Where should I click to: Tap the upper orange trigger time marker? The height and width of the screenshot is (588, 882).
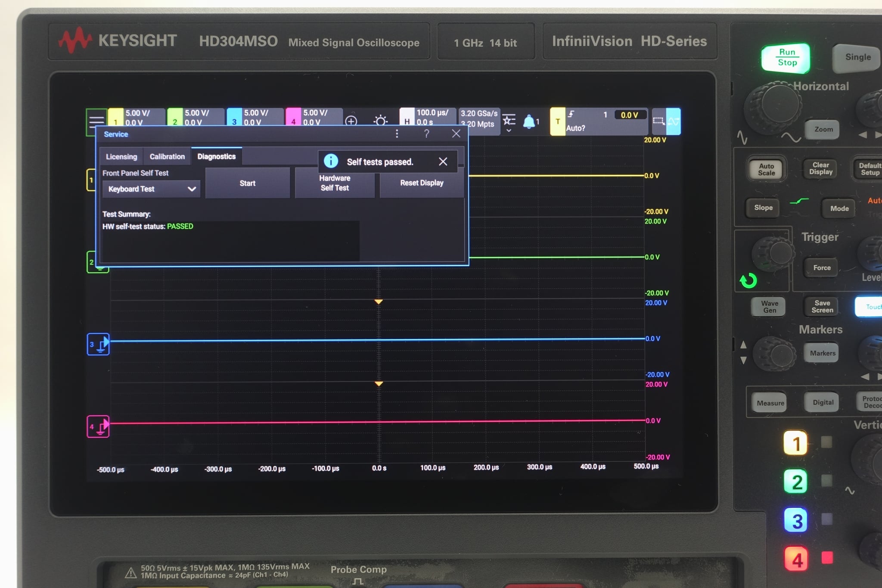tap(379, 302)
